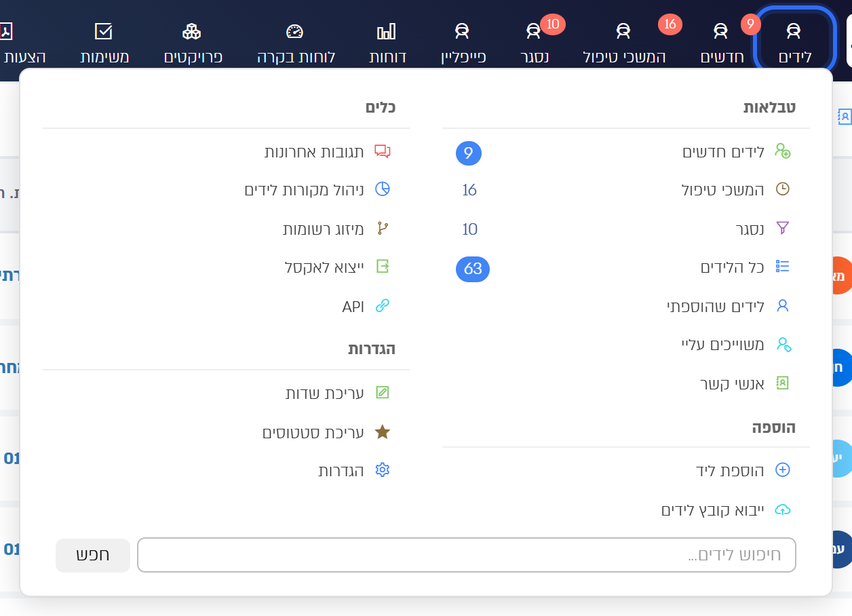Screen dimensions: 852x616
Task: Click the merge branch icon for מיזוג רשומות
Action: [x=383, y=229]
